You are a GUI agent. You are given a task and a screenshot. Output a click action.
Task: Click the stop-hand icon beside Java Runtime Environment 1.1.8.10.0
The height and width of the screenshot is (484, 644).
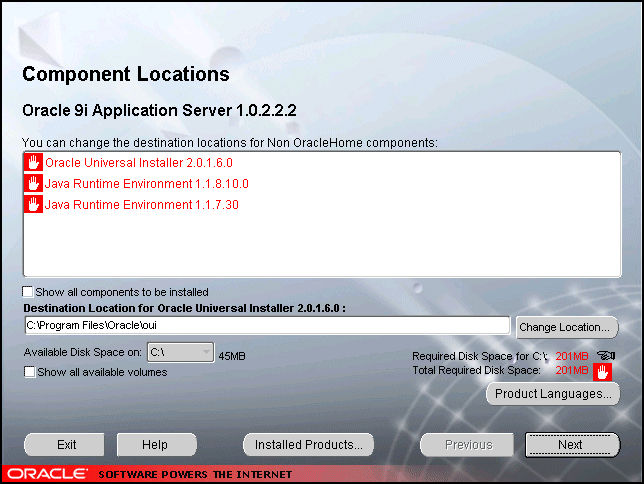point(33,183)
